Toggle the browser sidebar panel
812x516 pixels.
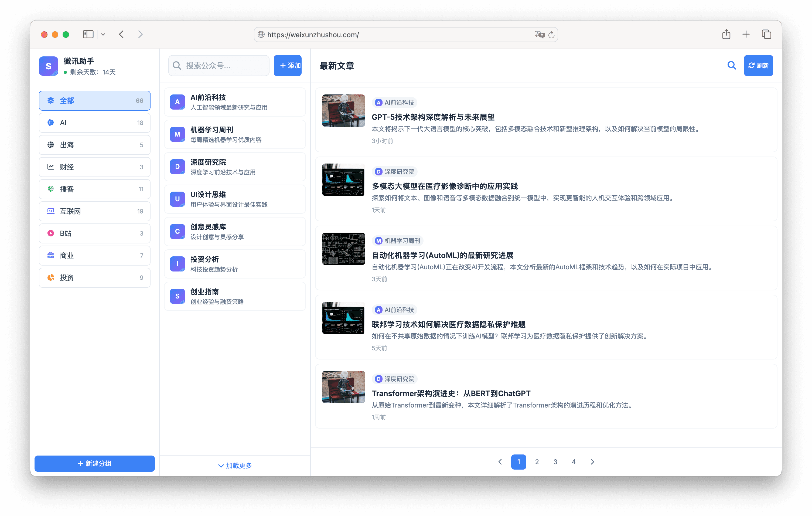tap(88, 34)
